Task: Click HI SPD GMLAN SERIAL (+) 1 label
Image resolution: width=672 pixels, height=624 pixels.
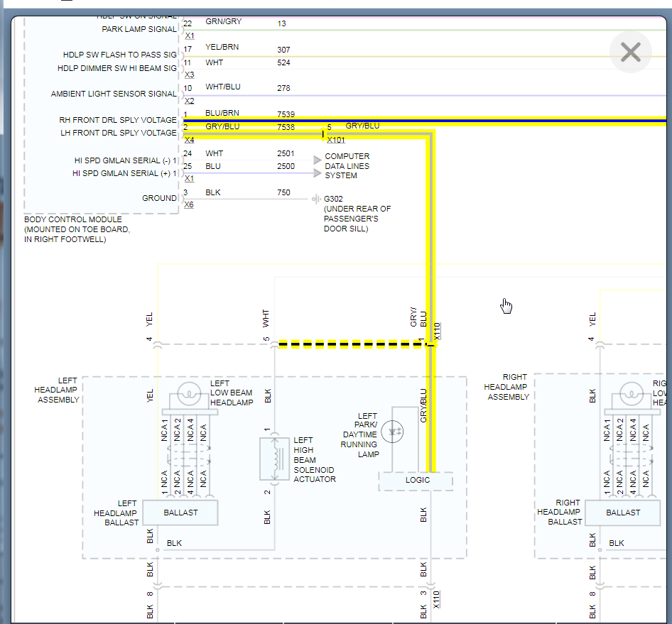Action: [125, 173]
